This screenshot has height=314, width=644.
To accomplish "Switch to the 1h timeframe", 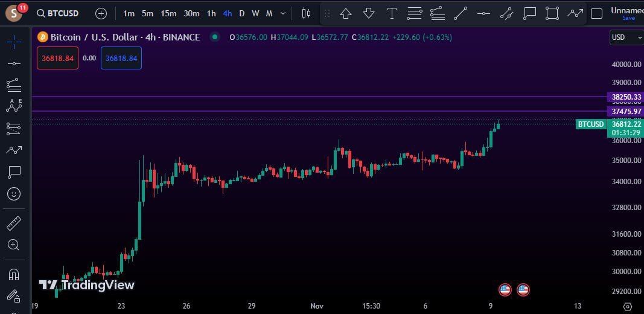I will [x=211, y=13].
